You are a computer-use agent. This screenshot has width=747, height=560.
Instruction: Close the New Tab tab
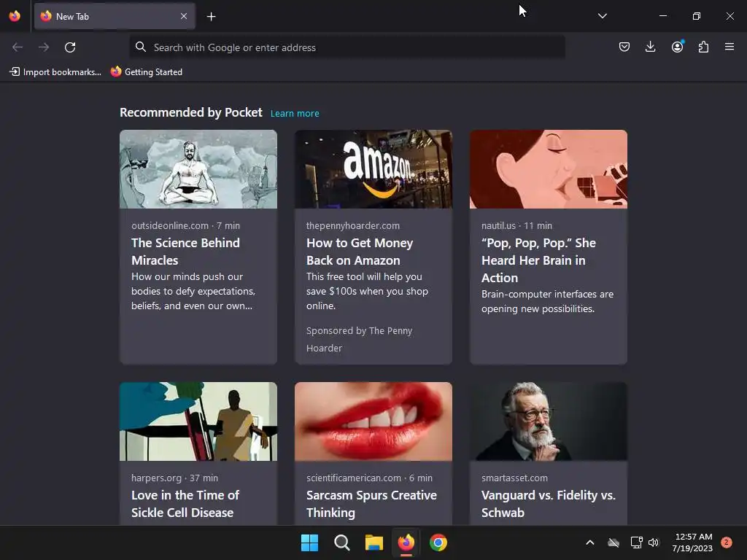point(184,16)
